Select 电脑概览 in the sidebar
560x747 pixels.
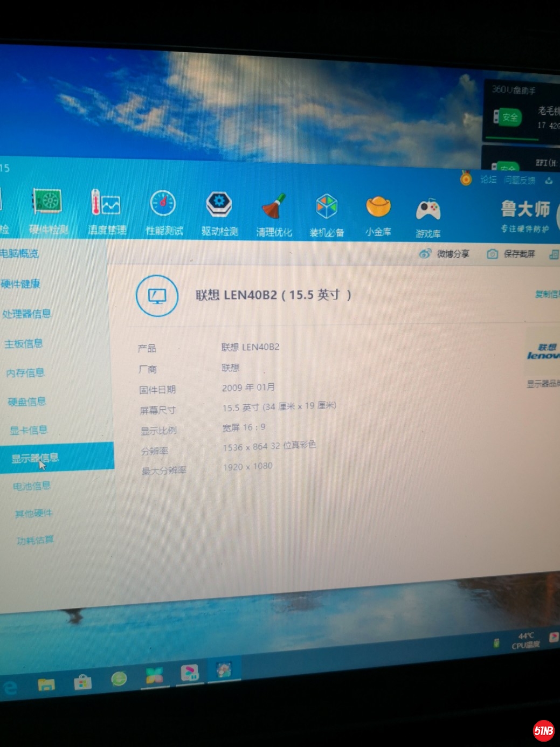tap(19, 253)
